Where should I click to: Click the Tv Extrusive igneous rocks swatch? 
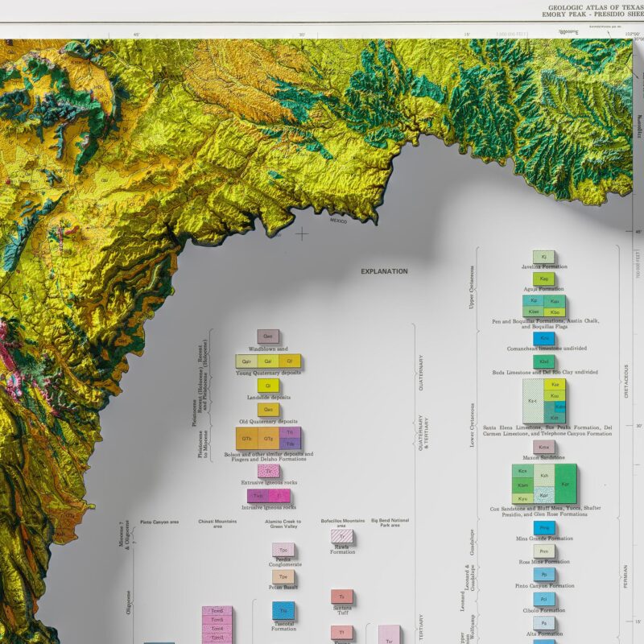click(269, 471)
